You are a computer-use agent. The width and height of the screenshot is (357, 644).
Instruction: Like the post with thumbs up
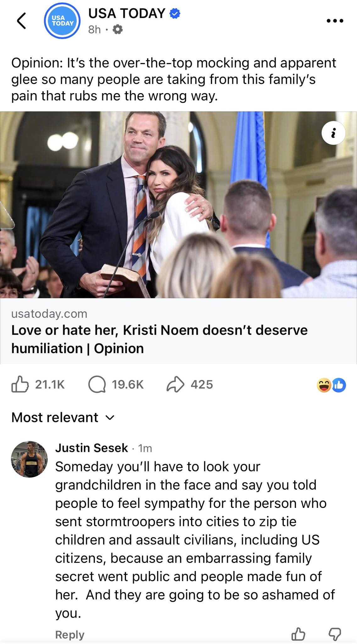(x=20, y=384)
